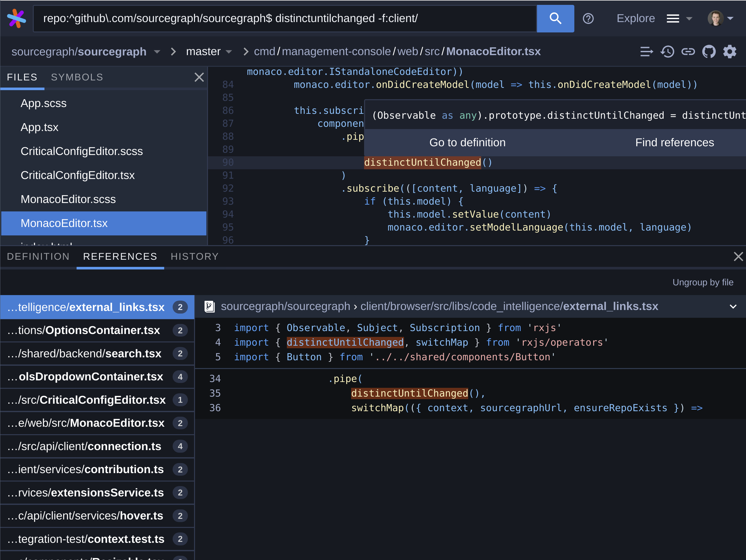Click Go to definition in hover

[467, 143]
